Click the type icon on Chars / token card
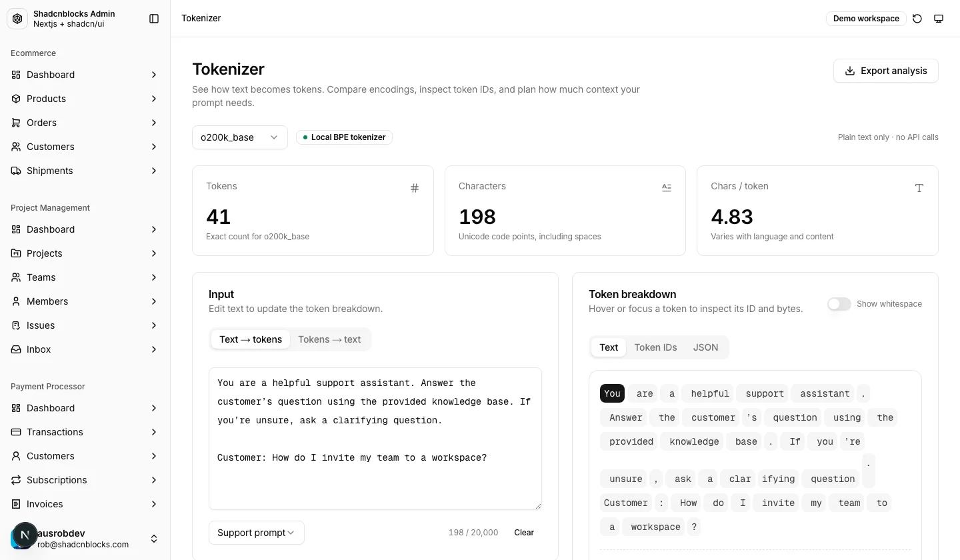The width and height of the screenshot is (960, 560). pyautogui.click(x=919, y=188)
